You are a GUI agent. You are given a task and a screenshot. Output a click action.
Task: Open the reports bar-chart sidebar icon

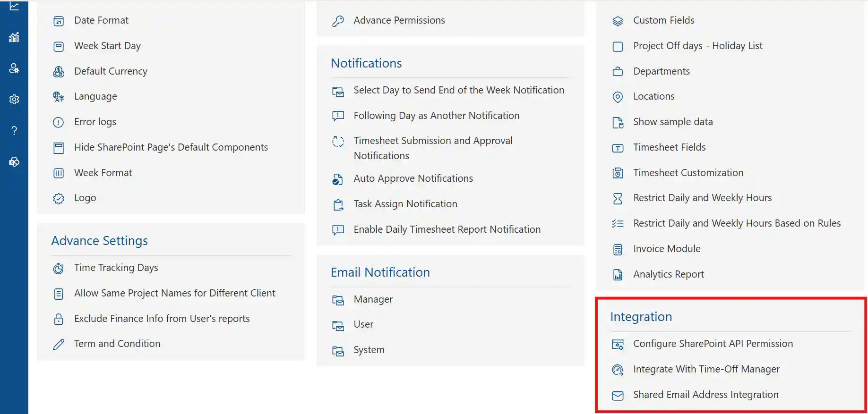[14, 37]
